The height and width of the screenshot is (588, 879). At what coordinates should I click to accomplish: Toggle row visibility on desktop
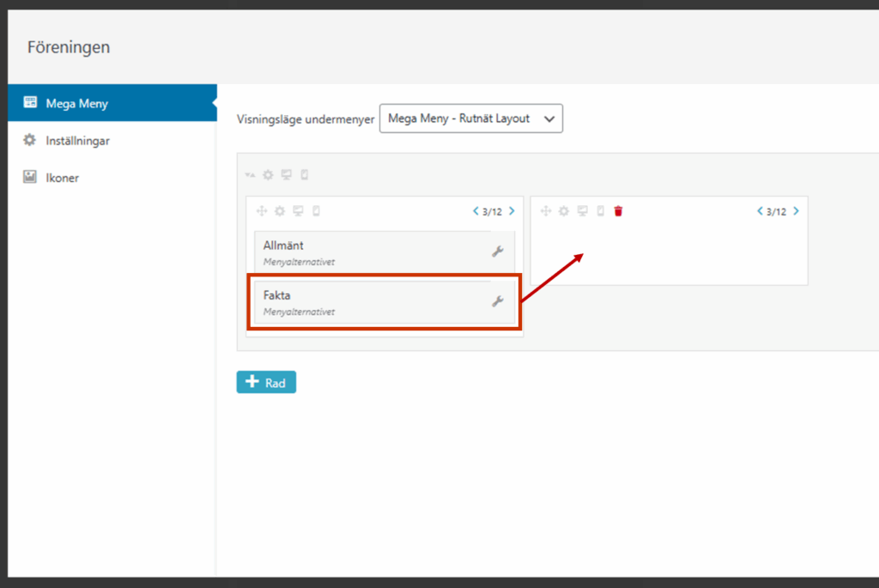[287, 175]
